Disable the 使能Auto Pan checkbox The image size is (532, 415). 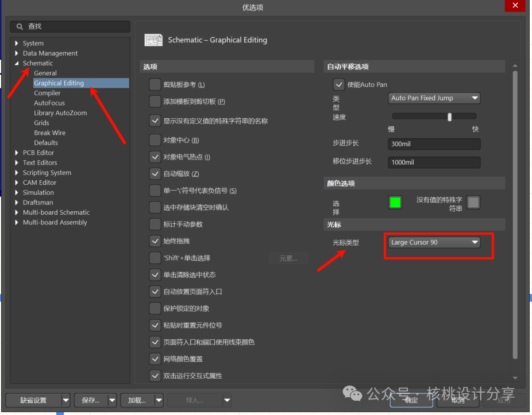339,84
